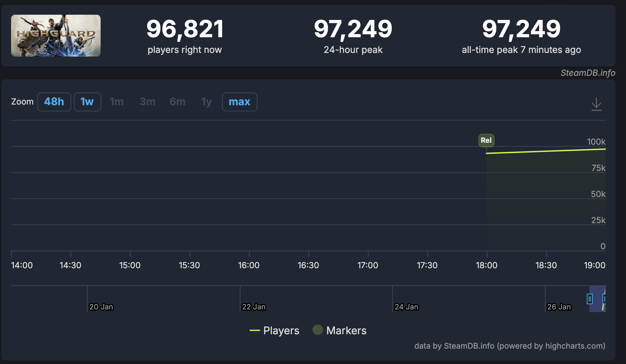Choose the 1y zoom range

206,102
